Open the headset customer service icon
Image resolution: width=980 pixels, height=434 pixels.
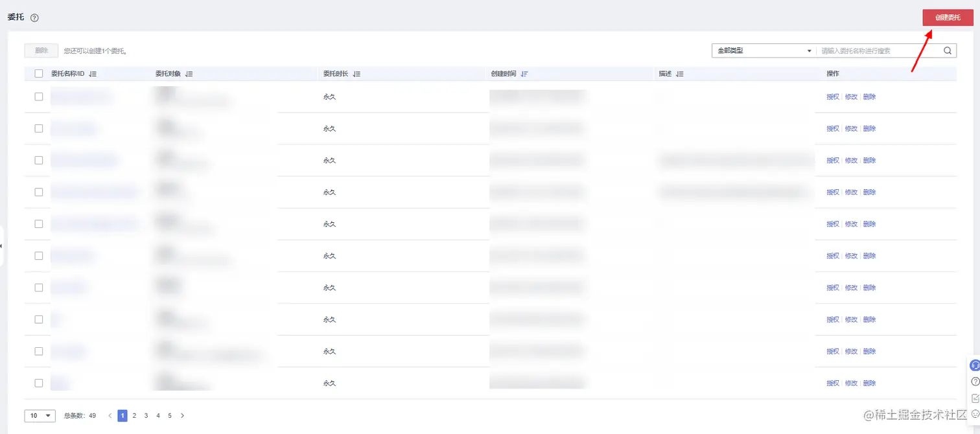coord(975,365)
